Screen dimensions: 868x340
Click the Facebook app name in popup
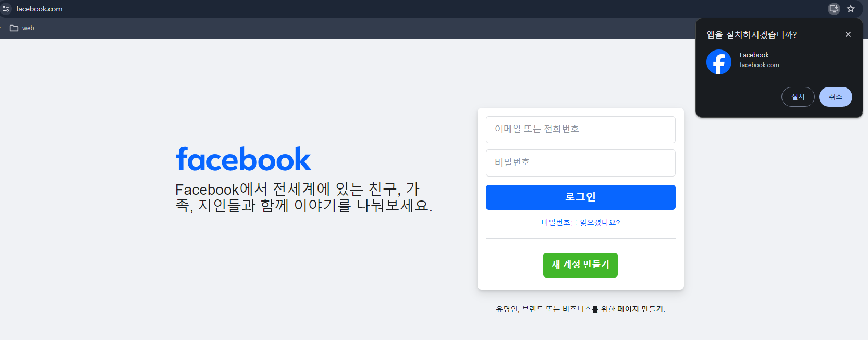click(754, 55)
